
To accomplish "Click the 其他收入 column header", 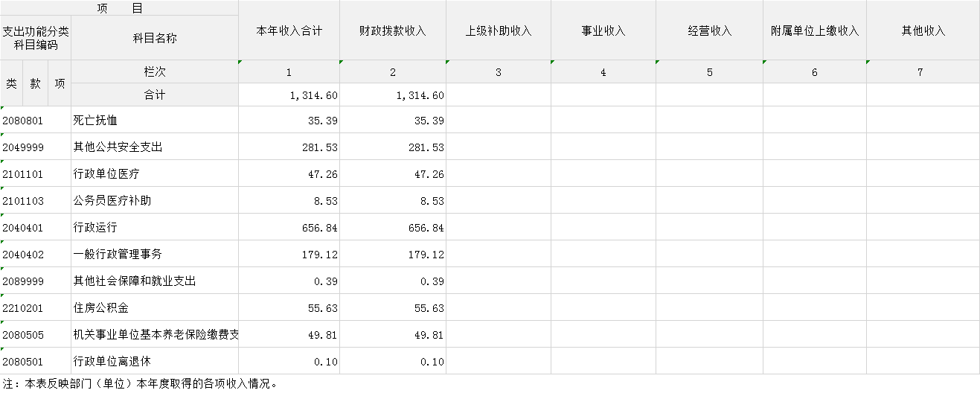I will [x=923, y=31].
